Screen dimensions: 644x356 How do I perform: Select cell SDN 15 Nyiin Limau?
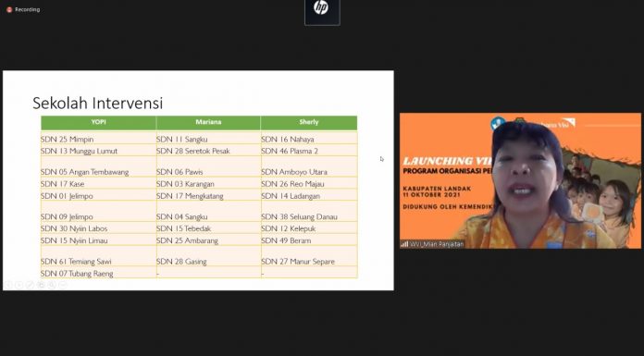[99, 239]
